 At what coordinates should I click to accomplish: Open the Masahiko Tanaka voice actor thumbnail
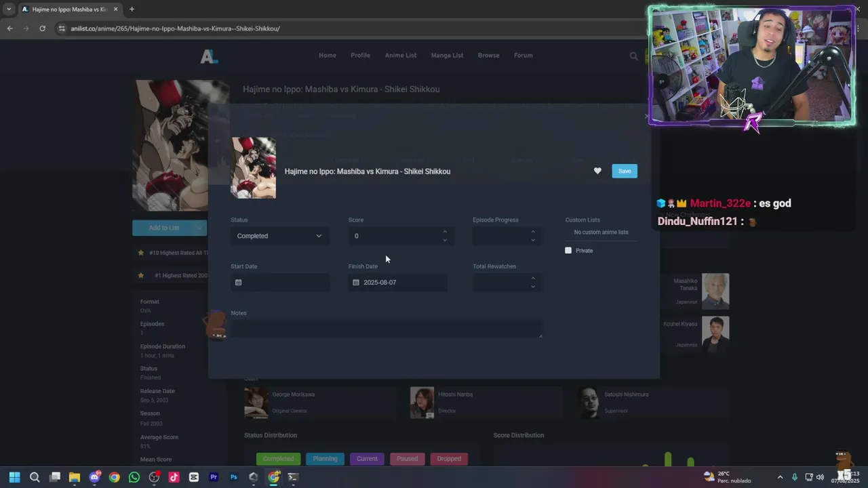(715, 291)
